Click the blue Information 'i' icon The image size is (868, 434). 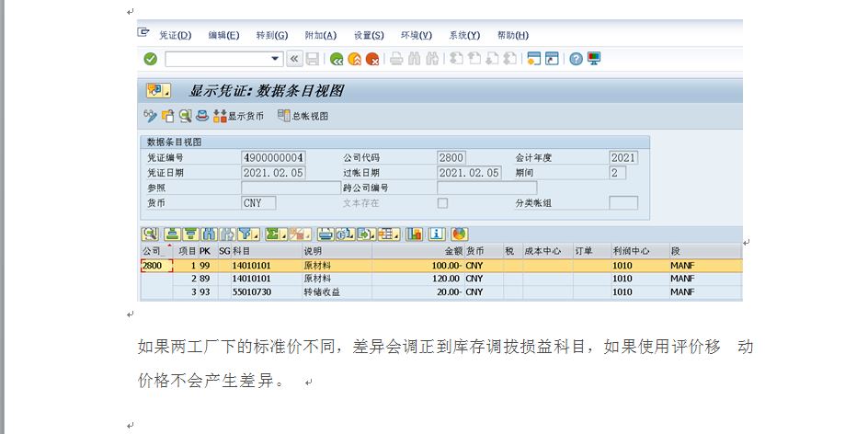click(x=437, y=234)
